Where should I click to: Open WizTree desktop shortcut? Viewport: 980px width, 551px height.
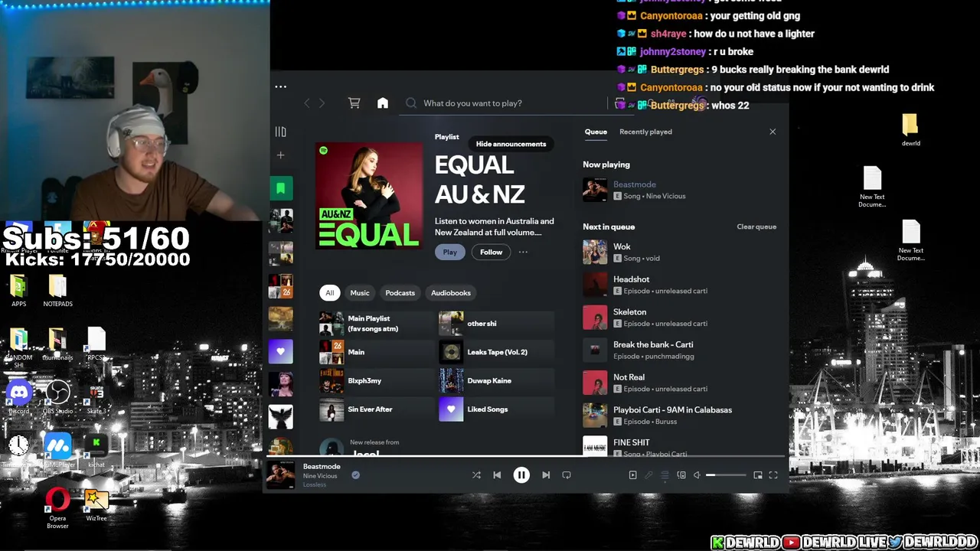(96, 505)
